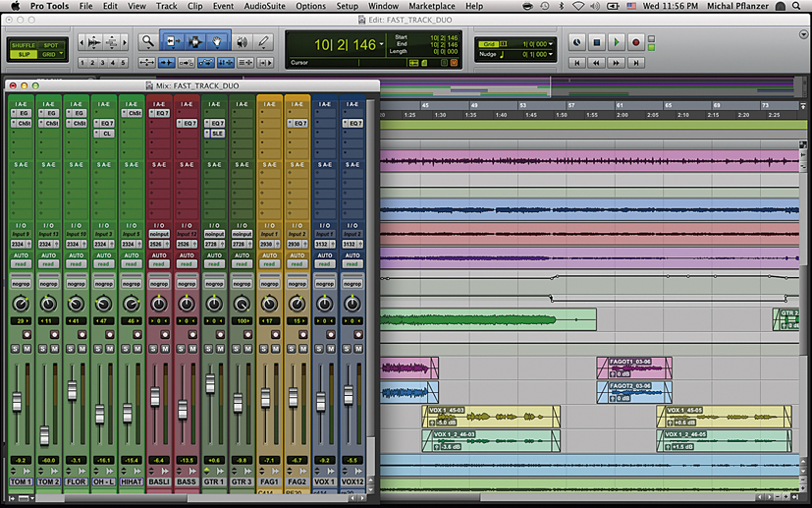Click the Online sync clock button
This screenshot has height=508, width=812.
577,42
